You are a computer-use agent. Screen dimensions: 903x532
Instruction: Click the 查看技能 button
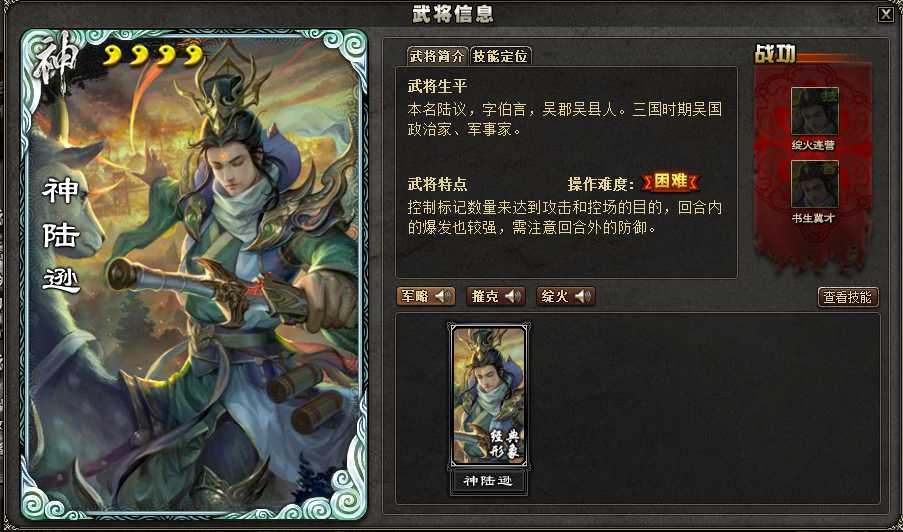[848, 297]
